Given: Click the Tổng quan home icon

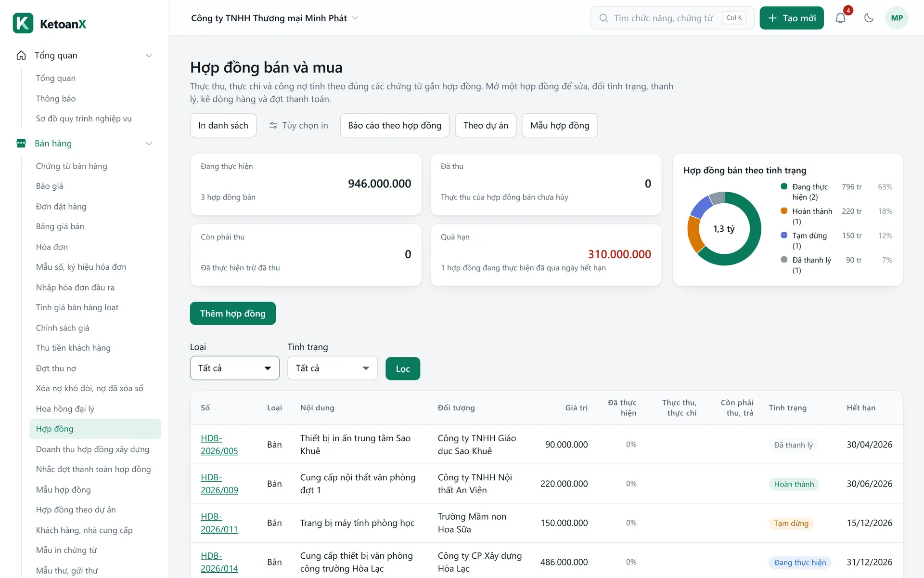Looking at the screenshot, I should coord(21,55).
